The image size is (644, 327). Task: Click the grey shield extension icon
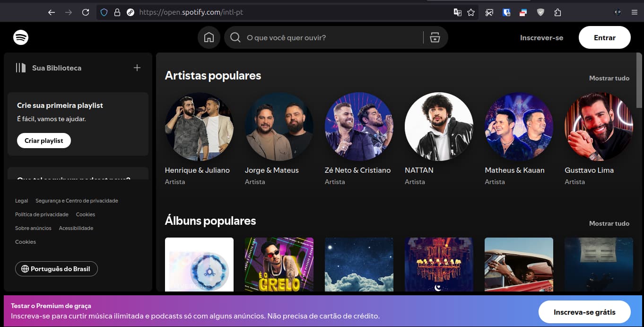pos(540,12)
